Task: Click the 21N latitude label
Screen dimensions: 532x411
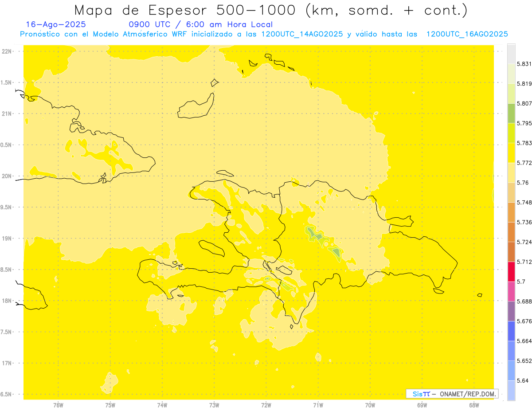Action: click(7, 114)
